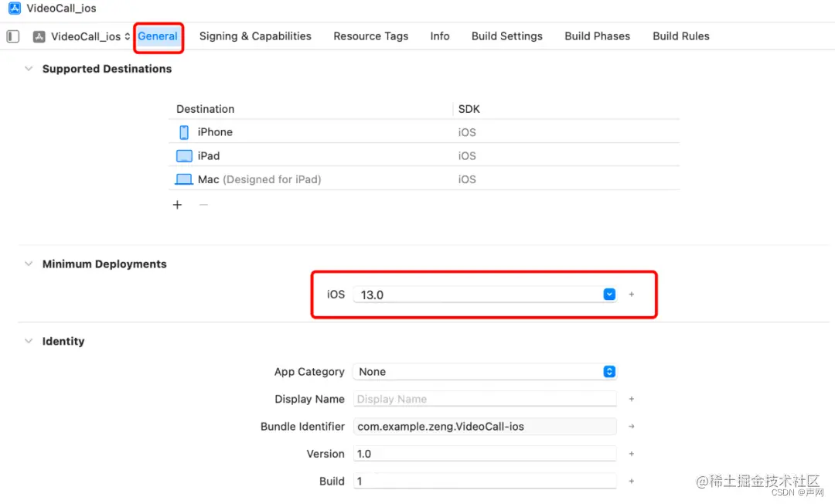Click the target app icon beside VideoCall_ios selector
Image resolution: width=835 pixels, height=504 pixels.
[39, 36]
